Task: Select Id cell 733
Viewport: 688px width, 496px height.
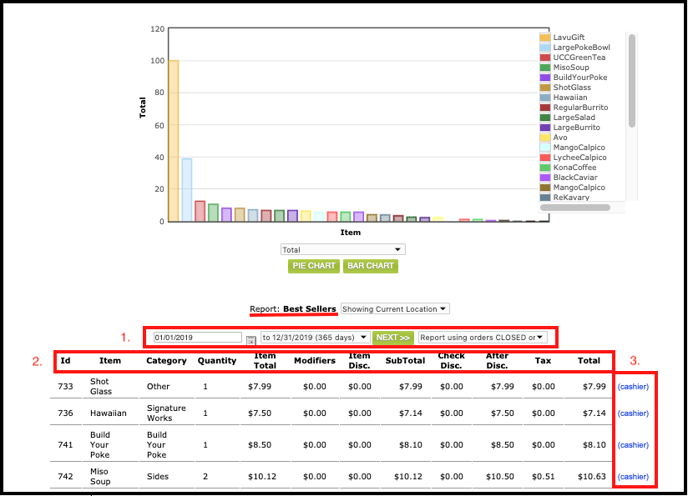Action: tap(65, 387)
